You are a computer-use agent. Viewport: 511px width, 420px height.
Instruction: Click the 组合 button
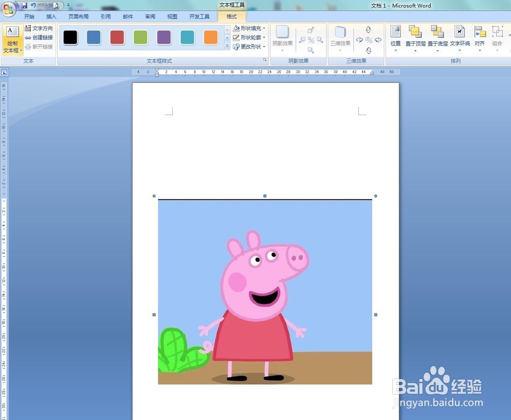(497, 39)
